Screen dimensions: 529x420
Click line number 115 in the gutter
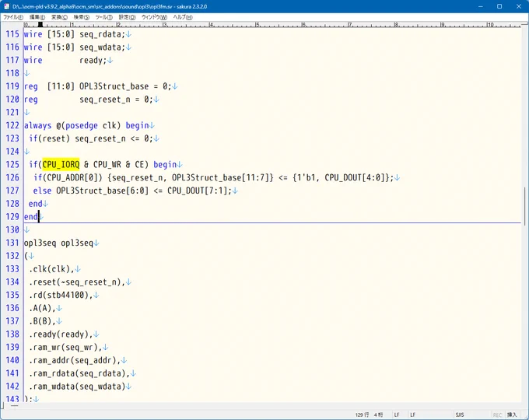point(12,34)
